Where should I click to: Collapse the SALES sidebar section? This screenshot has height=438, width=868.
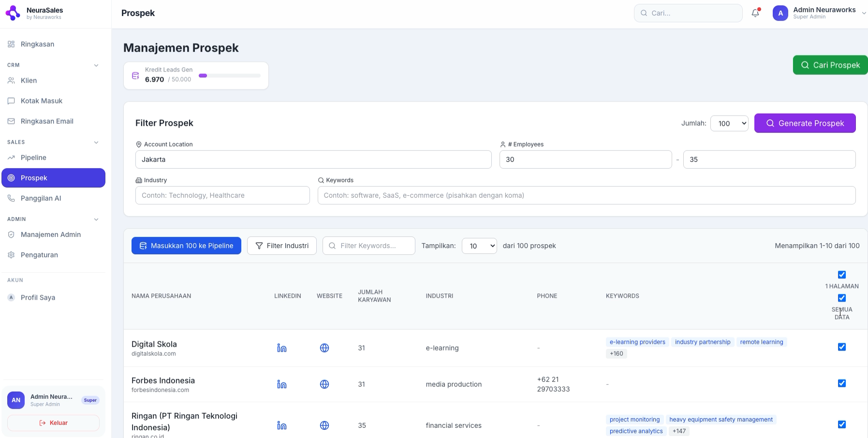pyautogui.click(x=96, y=142)
